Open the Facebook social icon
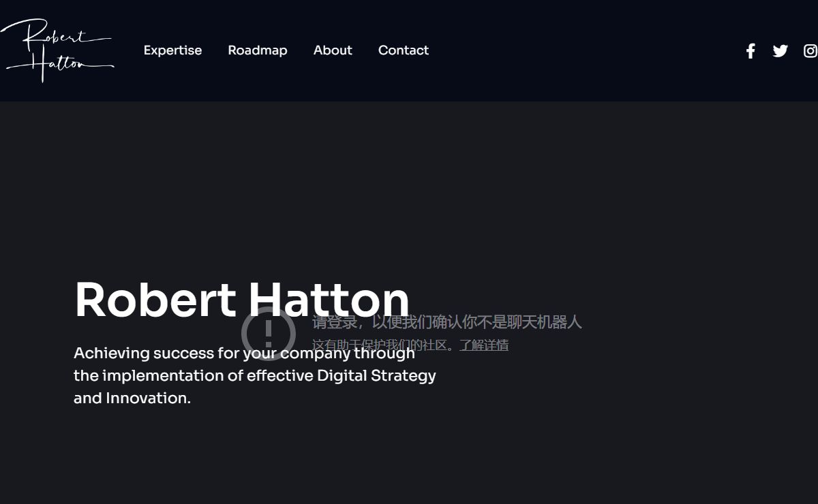Screen dimensions: 818x504 (751, 51)
